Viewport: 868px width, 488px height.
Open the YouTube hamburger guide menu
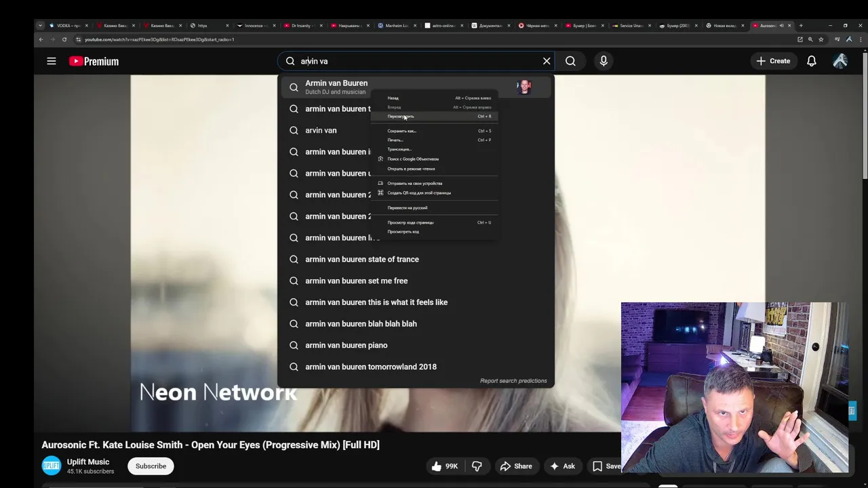point(51,61)
